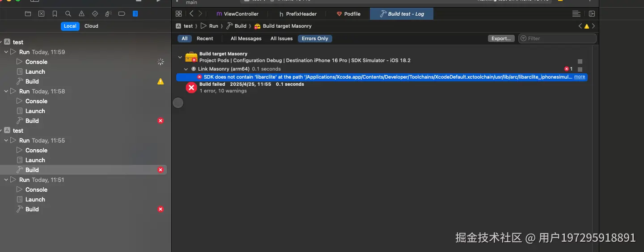Screen dimensions: 644x252
Task: Switch to the ViewController tab
Action: pyautogui.click(x=237, y=14)
